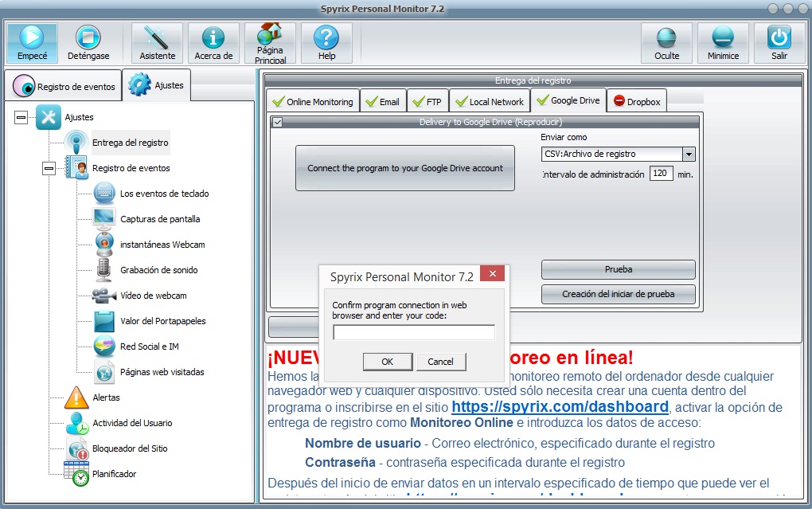Click the Monitoreo Online bold text
This screenshot has height=509, width=812.
pos(462,423)
